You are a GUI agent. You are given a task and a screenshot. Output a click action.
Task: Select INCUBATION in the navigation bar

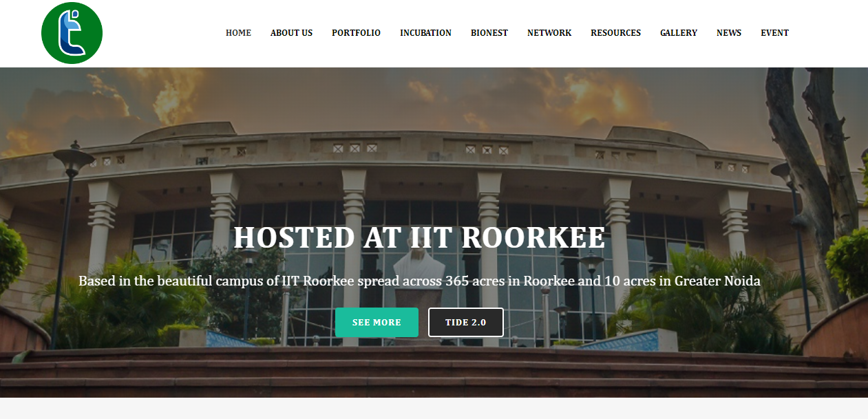click(425, 33)
